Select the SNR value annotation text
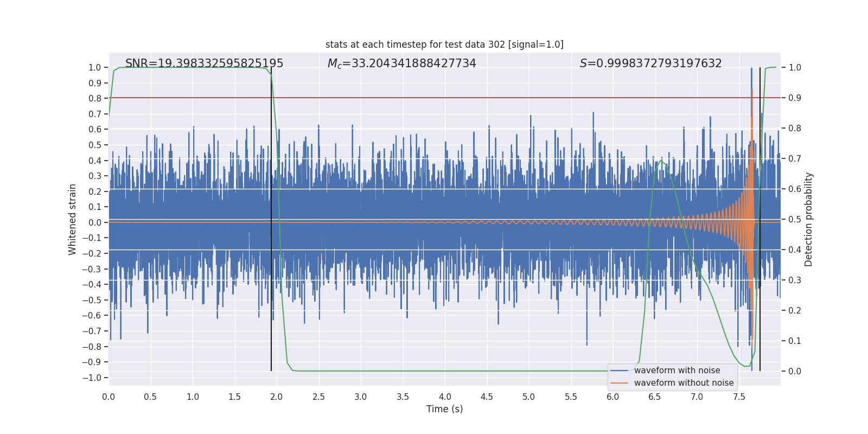Screen dimensions: 868x434 (204, 63)
